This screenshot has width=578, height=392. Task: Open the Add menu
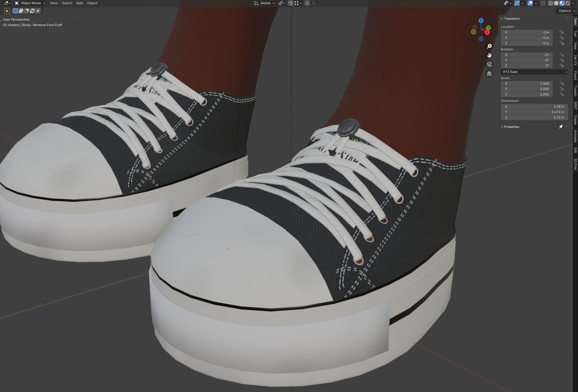79,3
